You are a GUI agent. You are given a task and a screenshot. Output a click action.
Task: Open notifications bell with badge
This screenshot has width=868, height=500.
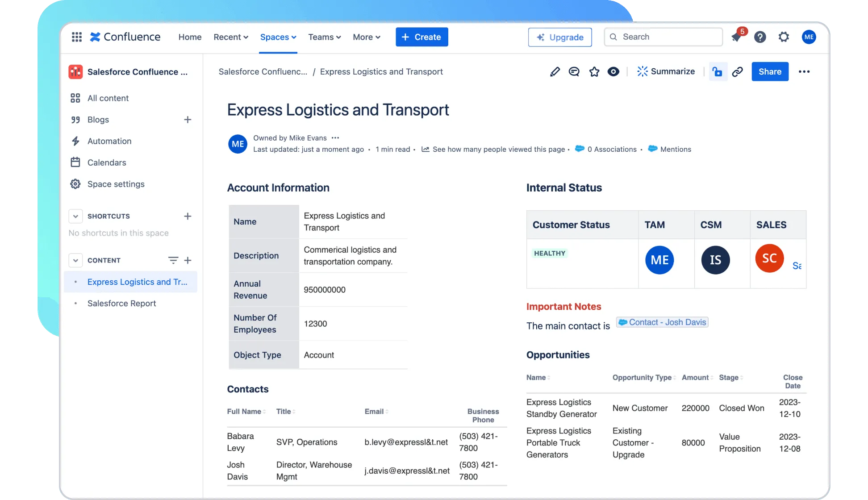tap(737, 37)
